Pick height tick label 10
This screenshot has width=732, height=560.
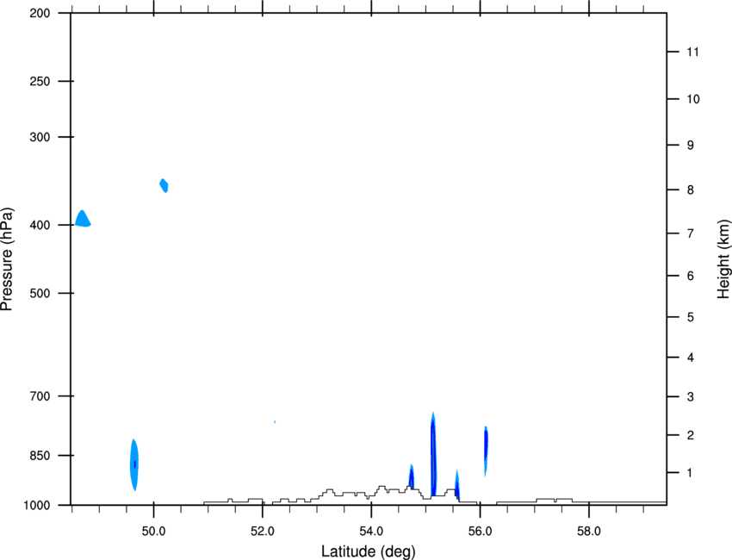click(693, 99)
